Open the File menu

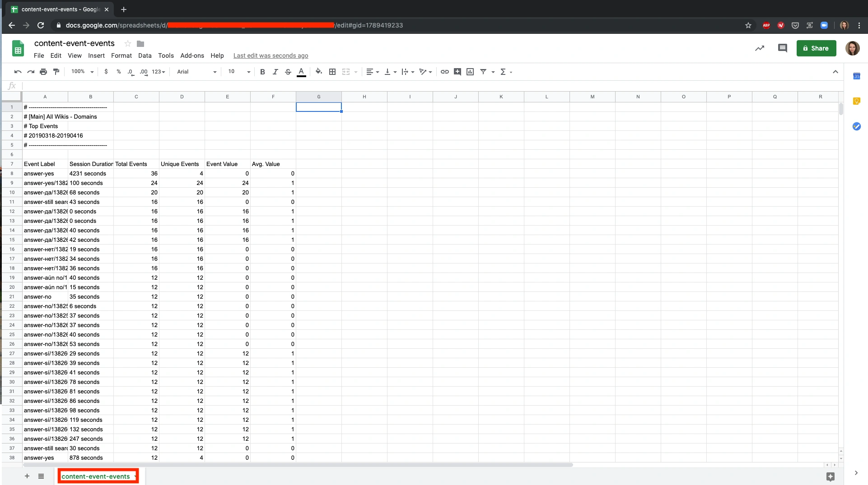tap(39, 55)
